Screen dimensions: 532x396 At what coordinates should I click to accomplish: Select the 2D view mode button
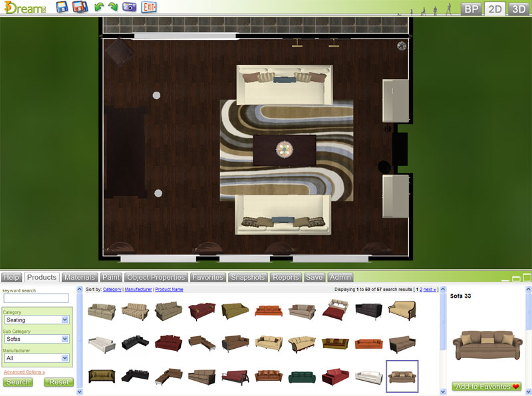(494, 9)
